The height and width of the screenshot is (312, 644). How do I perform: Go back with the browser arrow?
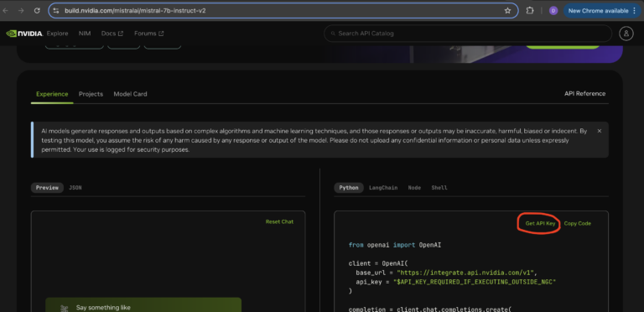[5, 11]
